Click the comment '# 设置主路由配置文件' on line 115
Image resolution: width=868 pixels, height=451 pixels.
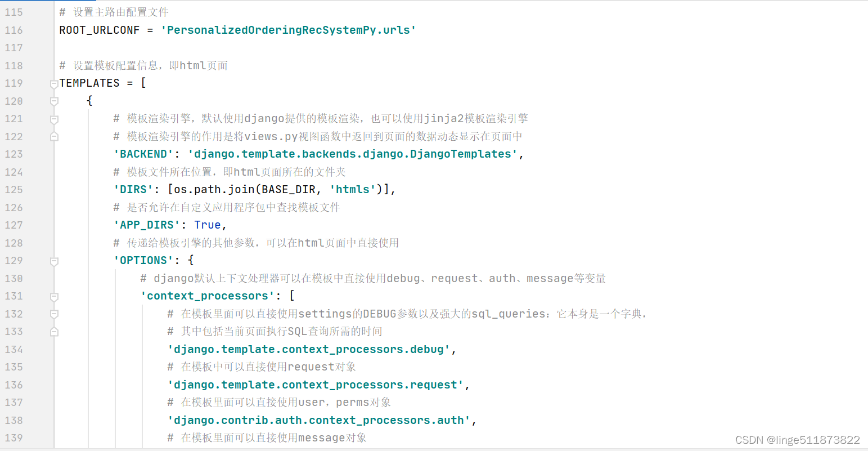[x=114, y=12]
